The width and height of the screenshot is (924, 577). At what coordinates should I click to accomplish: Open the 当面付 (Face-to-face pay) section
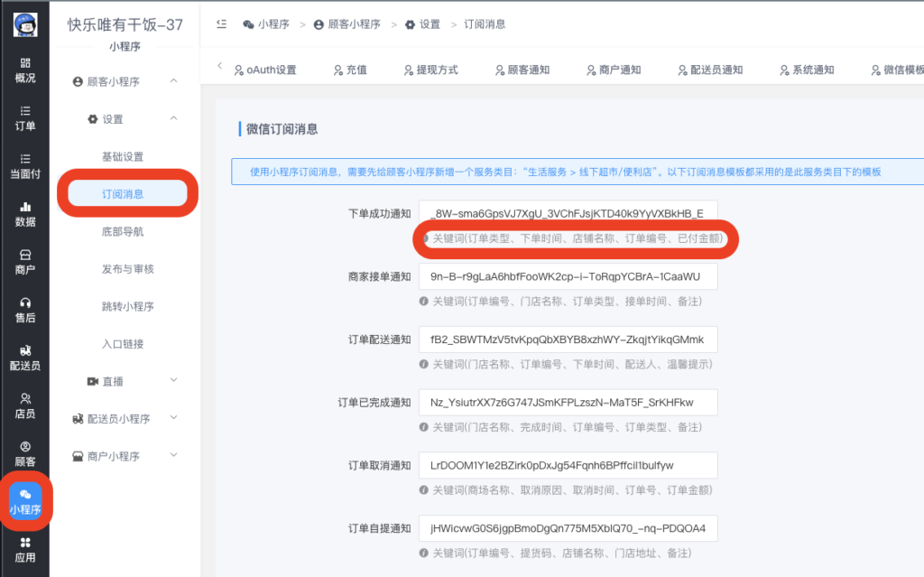click(25, 167)
